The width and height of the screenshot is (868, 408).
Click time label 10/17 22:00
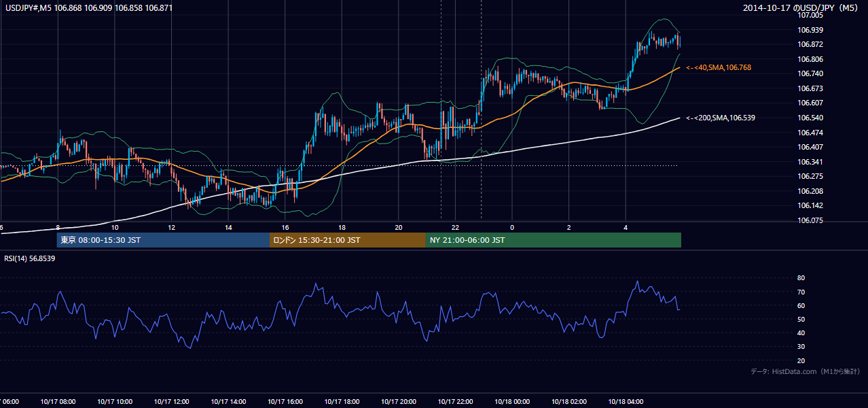coord(455,402)
